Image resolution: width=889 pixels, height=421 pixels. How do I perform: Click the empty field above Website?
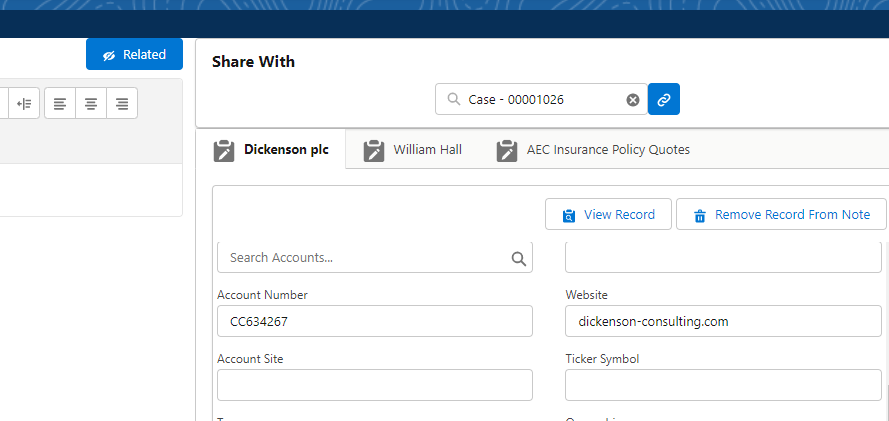click(x=723, y=257)
